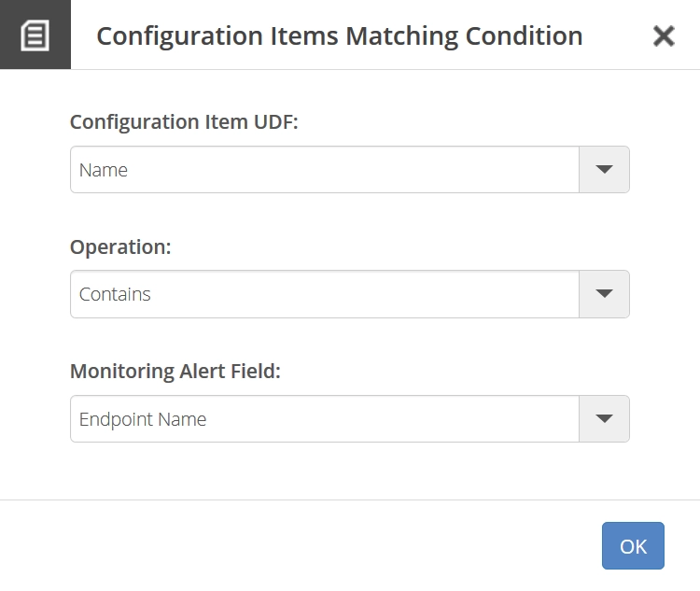This screenshot has height=591, width=700.
Task: Click the grey button holding the Endpoint Name arrow
Action: point(604,418)
